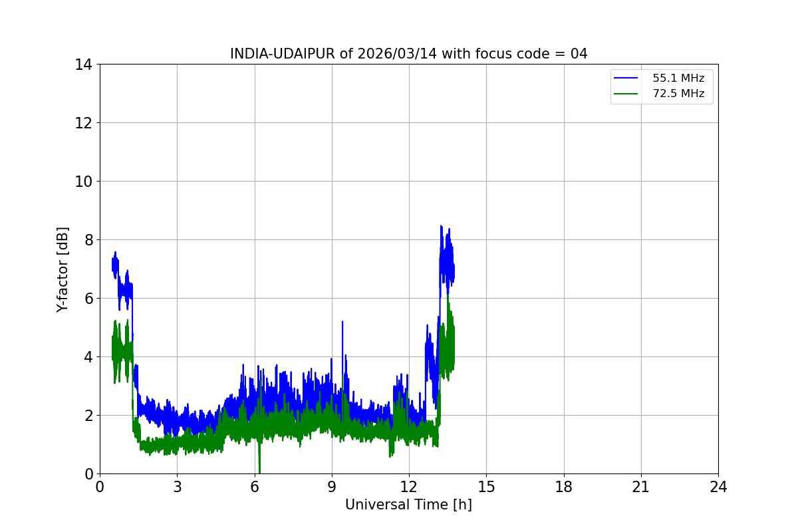The width and height of the screenshot is (798, 532).
Task: Click the 'Universal Time [h]' axis label
Action: click(408, 505)
